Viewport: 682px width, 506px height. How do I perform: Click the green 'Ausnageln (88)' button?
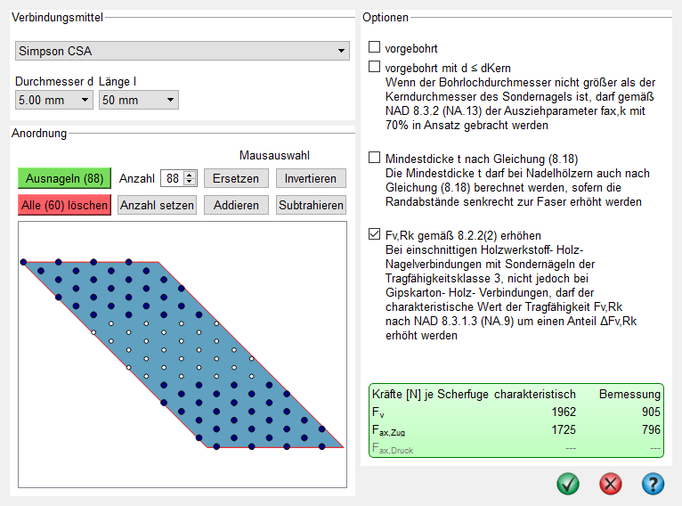[x=64, y=178]
